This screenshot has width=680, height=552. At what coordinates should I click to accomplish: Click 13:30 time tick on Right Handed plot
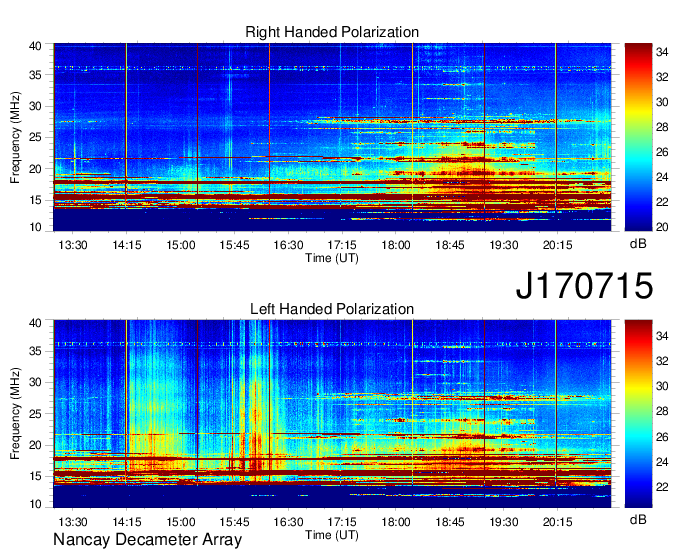(x=73, y=245)
